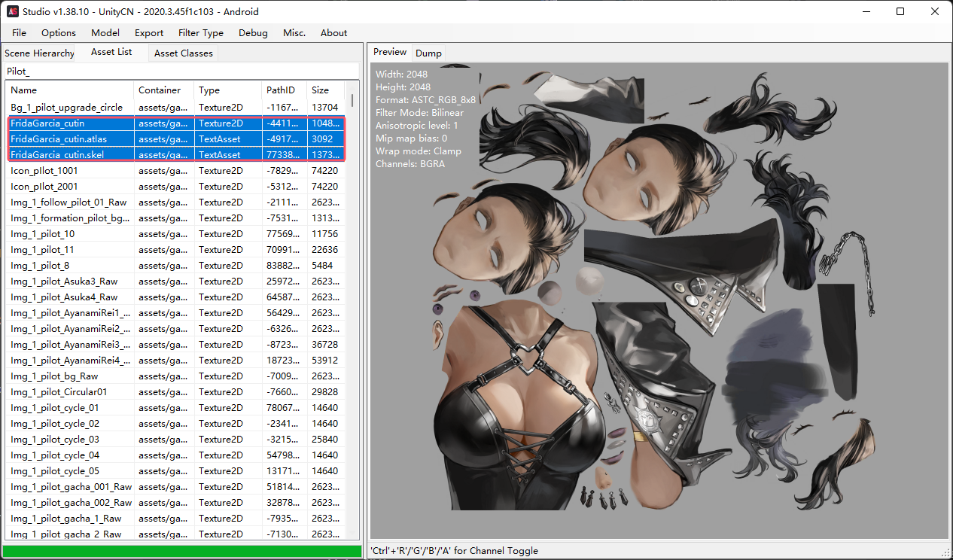Click the 36728 size cell
Screen dimensions: 953x560
[325, 345]
